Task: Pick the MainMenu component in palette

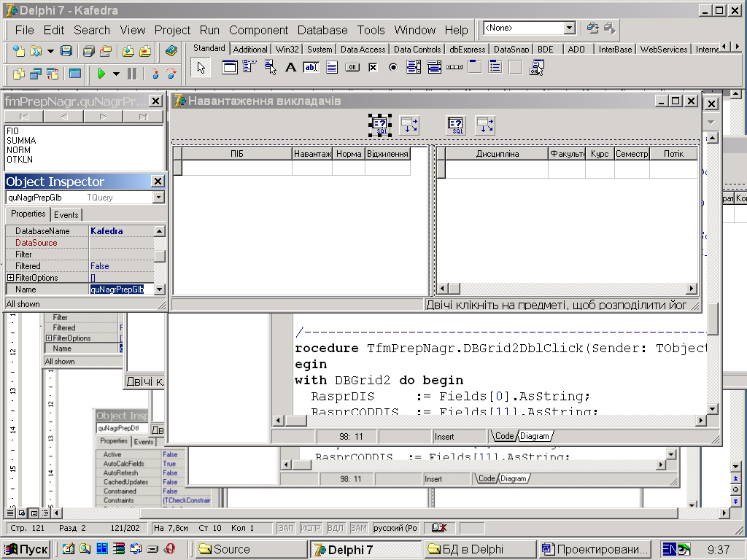Action: pyautogui.click(x=249, y=67)
